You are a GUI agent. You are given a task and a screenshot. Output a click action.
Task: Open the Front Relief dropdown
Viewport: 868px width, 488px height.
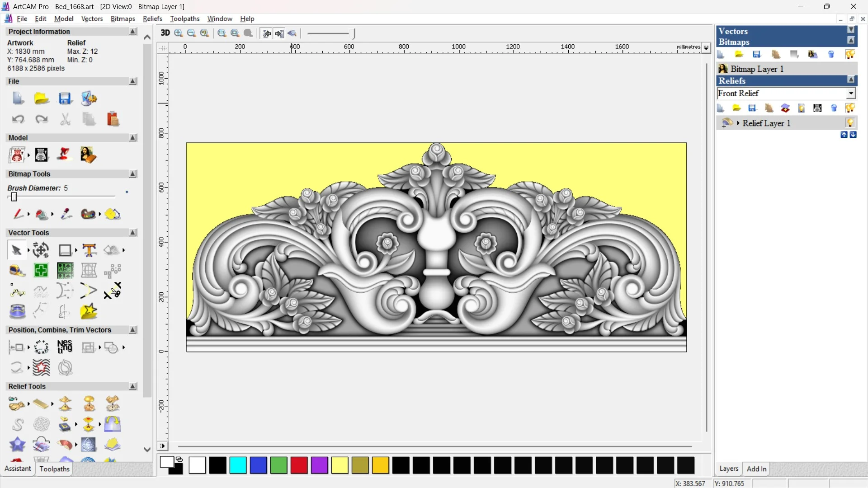point(851,93)
